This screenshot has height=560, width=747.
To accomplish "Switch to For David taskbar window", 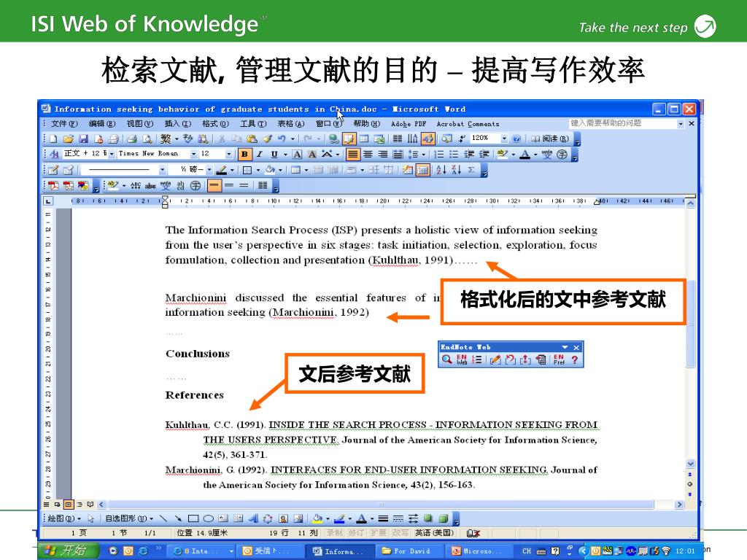I will 411,551.
